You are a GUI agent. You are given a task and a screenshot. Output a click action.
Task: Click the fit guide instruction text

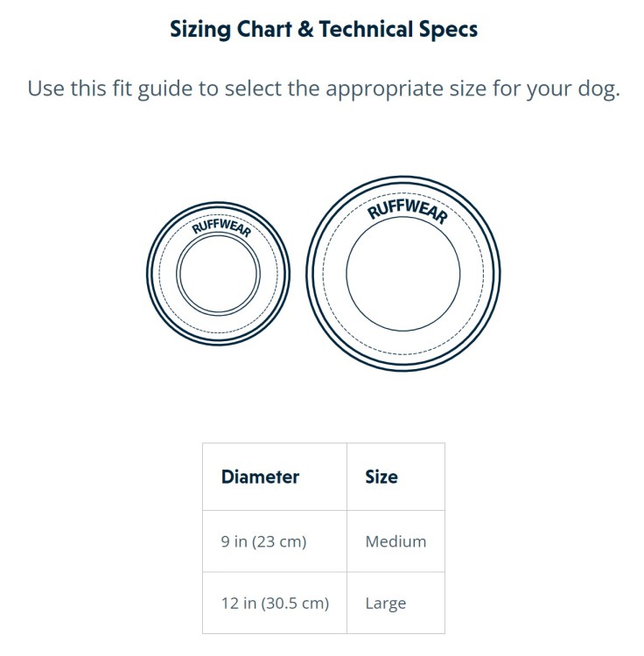click(x=324, y=88)
